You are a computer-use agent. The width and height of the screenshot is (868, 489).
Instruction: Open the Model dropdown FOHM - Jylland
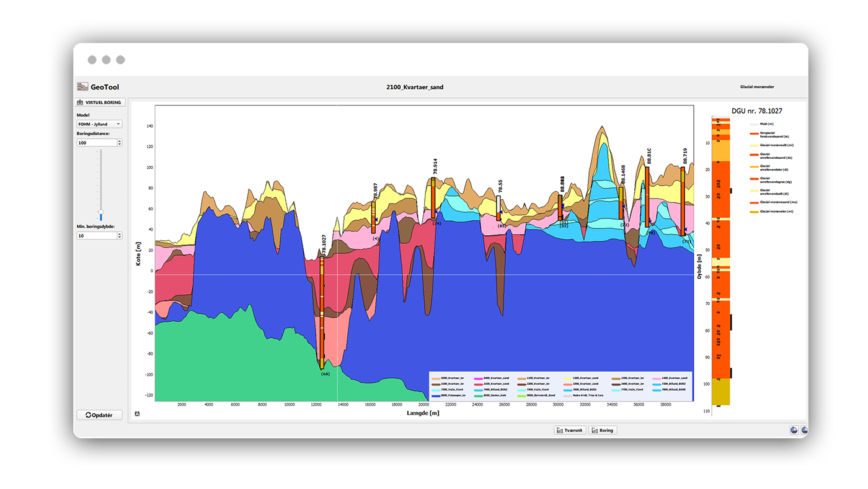(x=99, y=124)
